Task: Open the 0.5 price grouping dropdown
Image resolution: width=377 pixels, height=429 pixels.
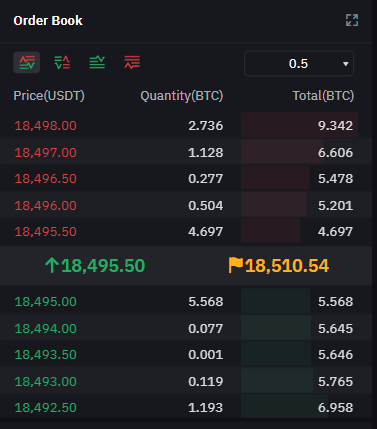Action: [x=299, y=63]
